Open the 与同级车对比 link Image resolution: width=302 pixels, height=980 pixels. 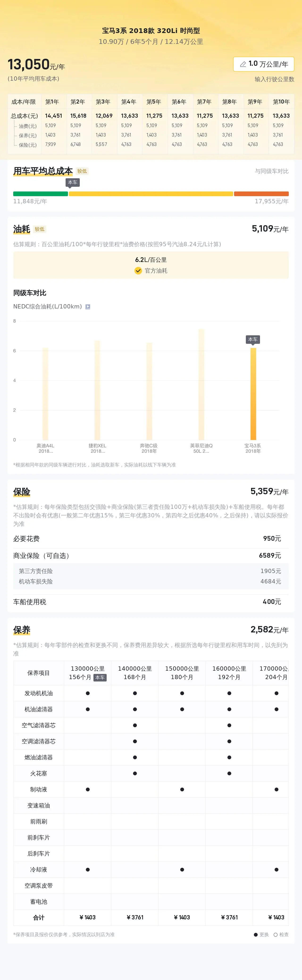tap(272, 171)
